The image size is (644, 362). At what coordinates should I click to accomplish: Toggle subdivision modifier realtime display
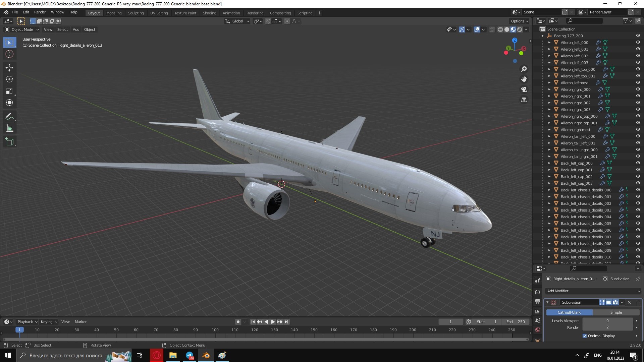point(608,302)
